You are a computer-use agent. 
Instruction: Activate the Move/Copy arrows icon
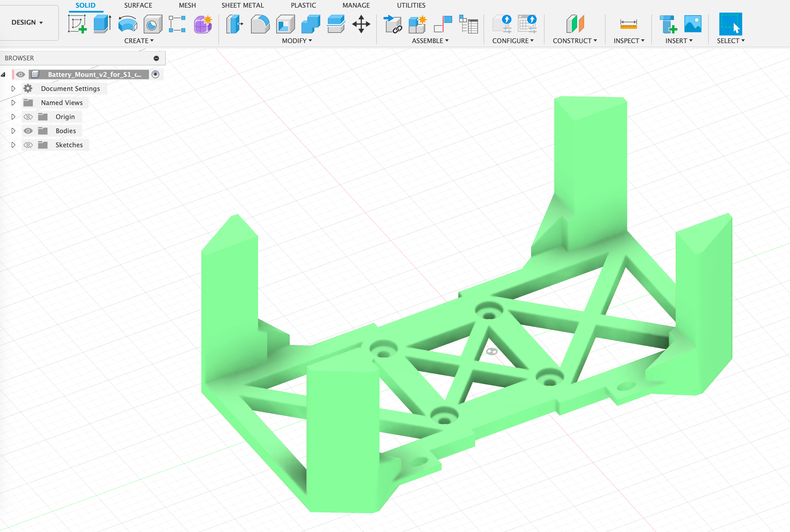361,24
